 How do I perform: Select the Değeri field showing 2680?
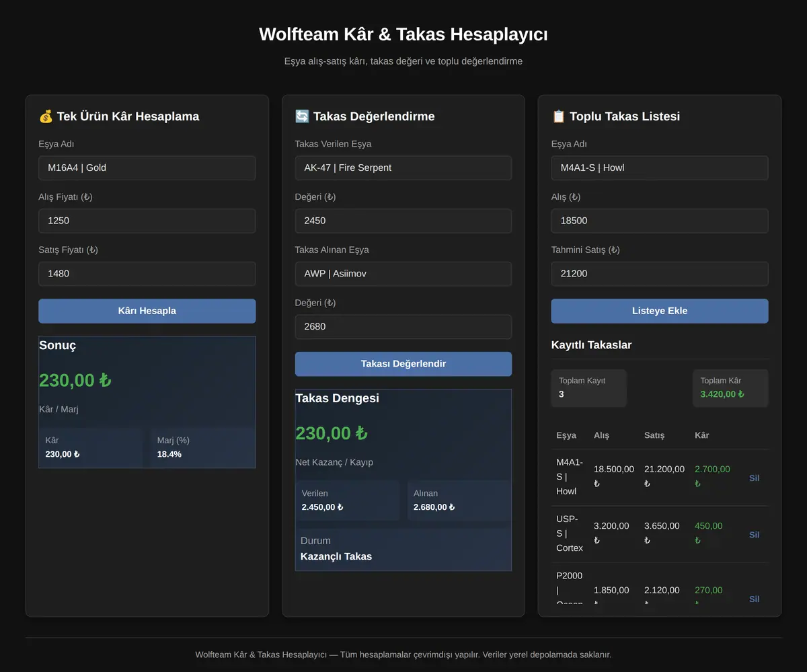click(403, 327)
